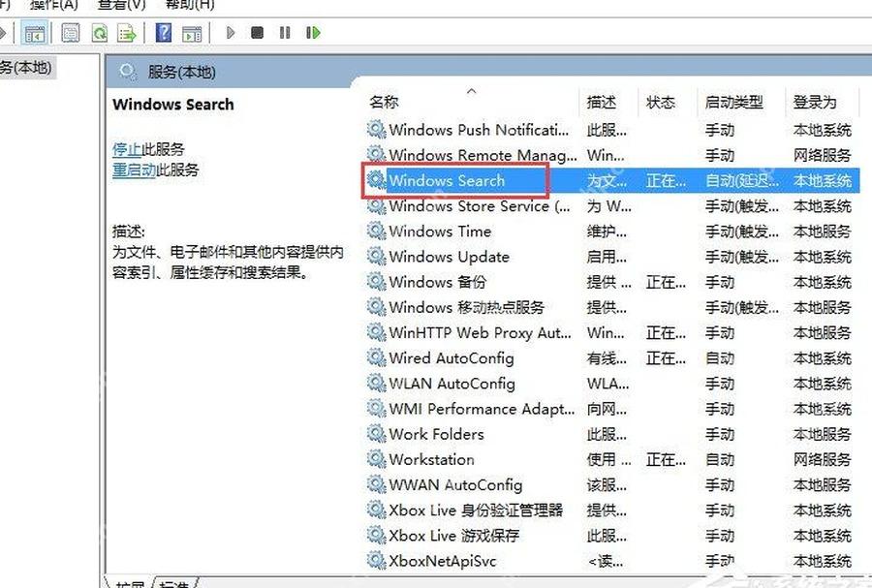Open the 查看(V) menu
This screenshot has width=872, height=588.
click(x=122, y=5)
